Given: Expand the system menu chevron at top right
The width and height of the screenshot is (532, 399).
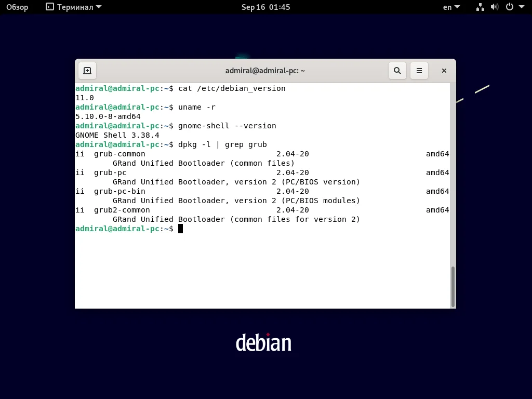Looking at the screenshot, I should pyautogui.click(x=521, y=7).
